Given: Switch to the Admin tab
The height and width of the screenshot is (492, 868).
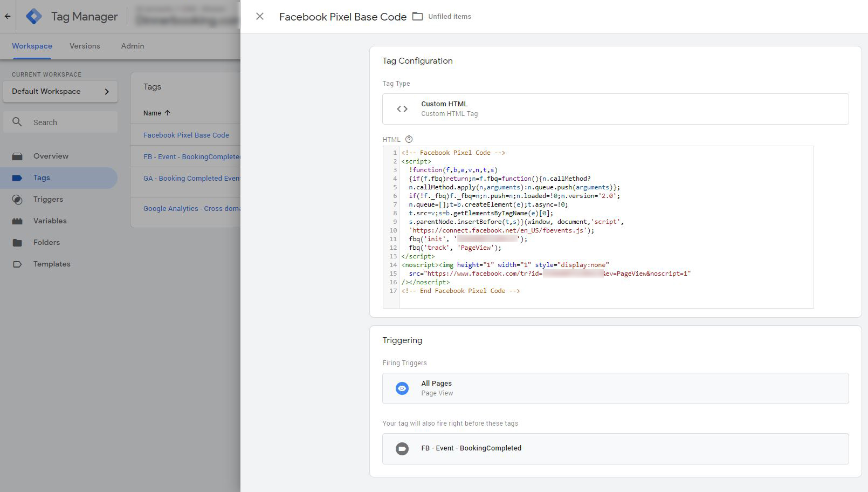Looking at the screenshot, I should (x=133, y=46).
